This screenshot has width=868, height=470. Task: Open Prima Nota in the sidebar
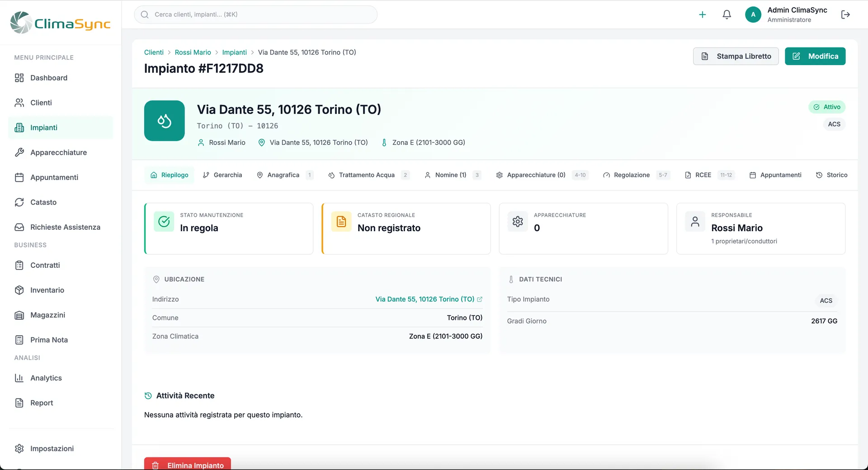coord(61,340)
